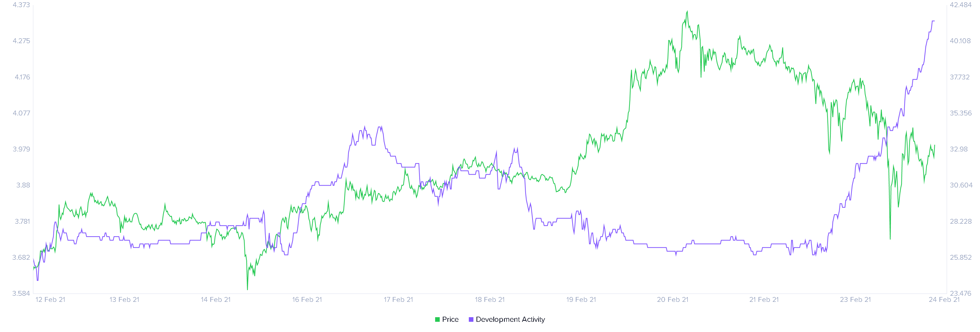Image resolution: width=980 pixels, height=332 pixels.
Task: Click the 21 Feb 21 date label
Action: click(x=764, y=300)
